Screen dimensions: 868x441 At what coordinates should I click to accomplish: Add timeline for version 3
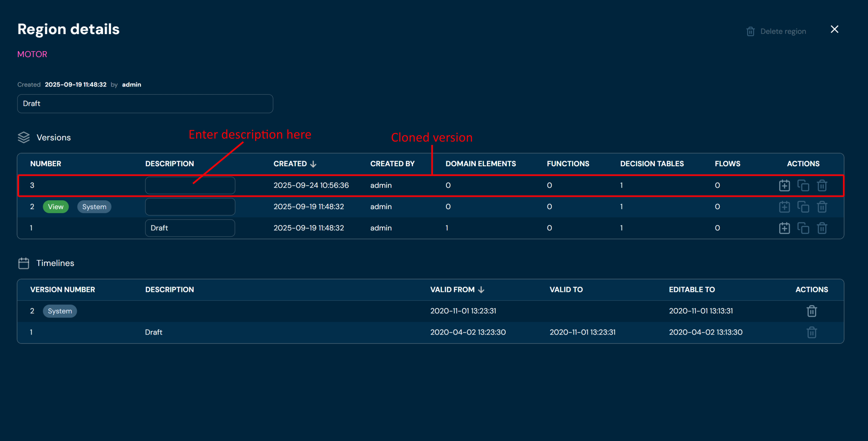point(784,185)
